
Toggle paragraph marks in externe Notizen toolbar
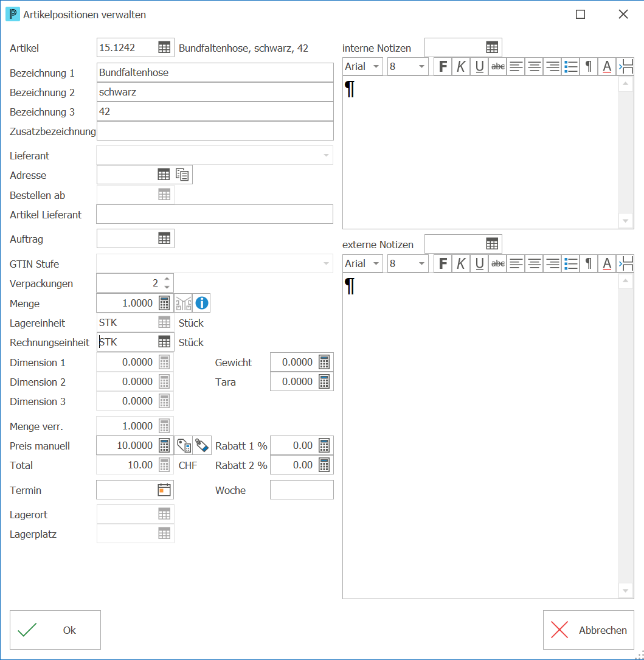(x=589, y=263)
